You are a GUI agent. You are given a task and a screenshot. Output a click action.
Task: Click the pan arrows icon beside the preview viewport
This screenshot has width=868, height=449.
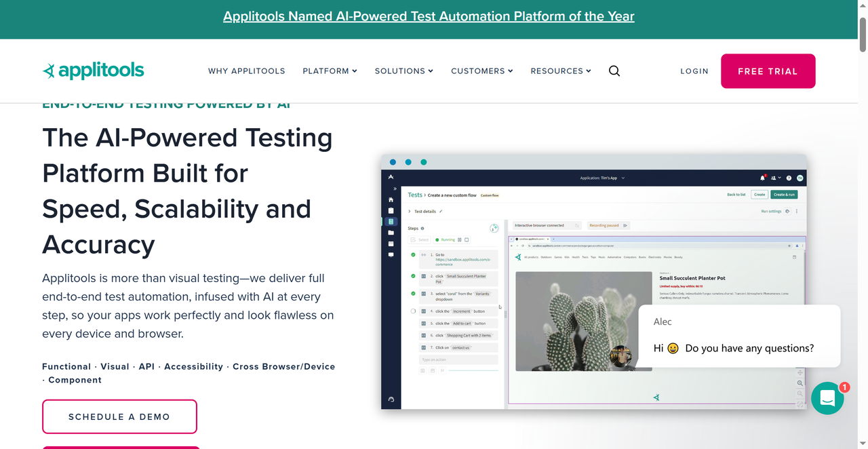coord(800,372)
